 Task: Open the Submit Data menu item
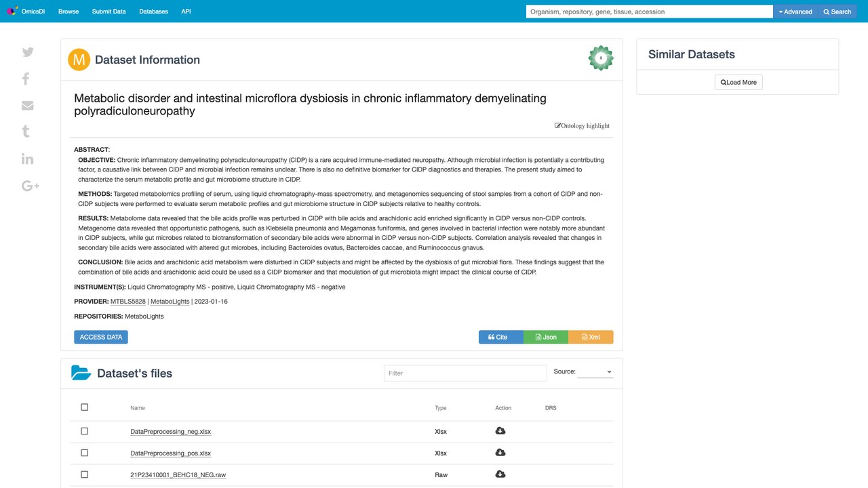pos(109,12)
